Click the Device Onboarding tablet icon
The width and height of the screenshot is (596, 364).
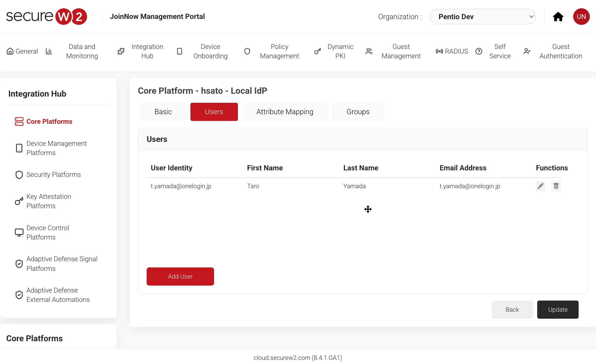[x=180, y=51]
